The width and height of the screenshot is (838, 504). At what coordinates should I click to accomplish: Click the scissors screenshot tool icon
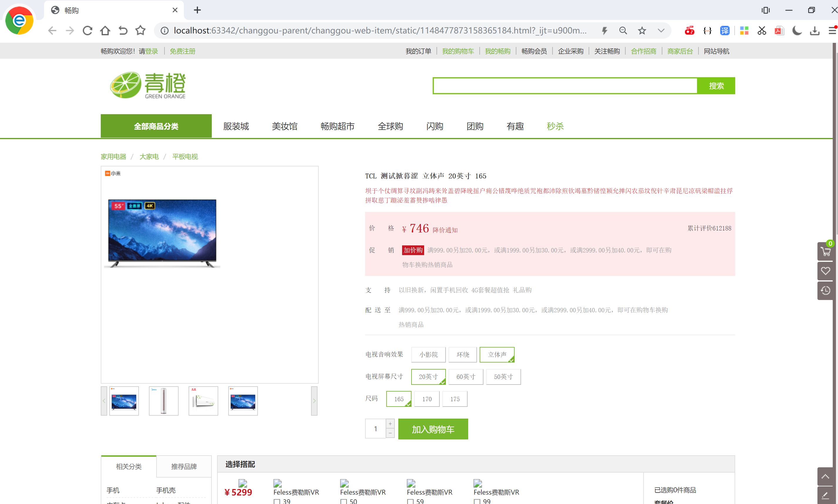click(762, 31)
